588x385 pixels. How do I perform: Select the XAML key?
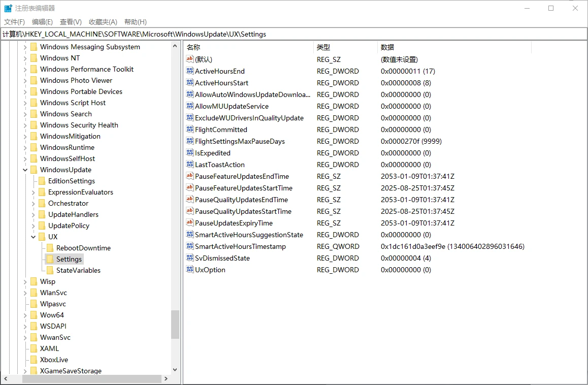click(x=49, y=348)
